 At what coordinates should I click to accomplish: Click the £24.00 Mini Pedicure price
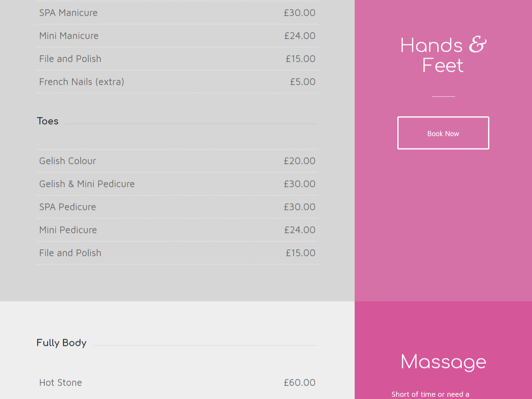[x=300, y=230]
